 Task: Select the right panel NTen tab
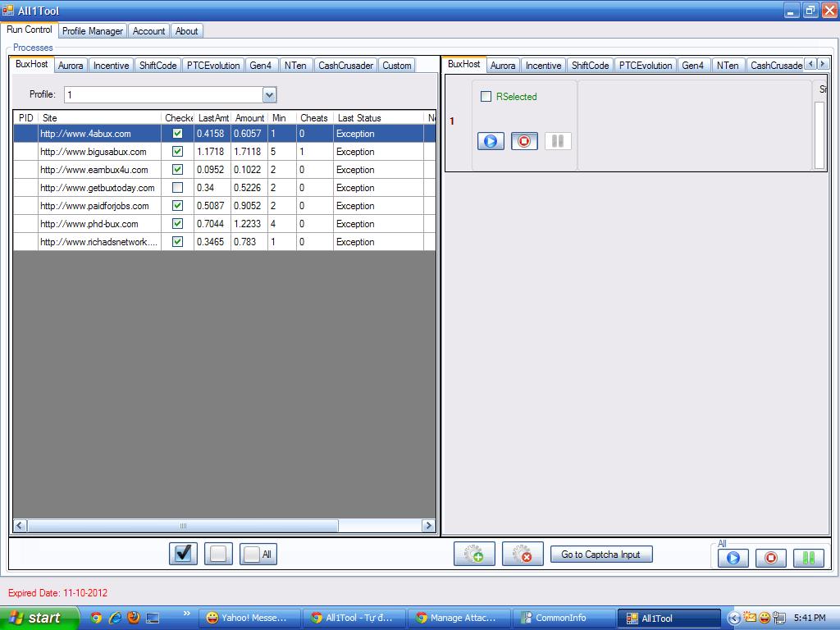point(728,66)
